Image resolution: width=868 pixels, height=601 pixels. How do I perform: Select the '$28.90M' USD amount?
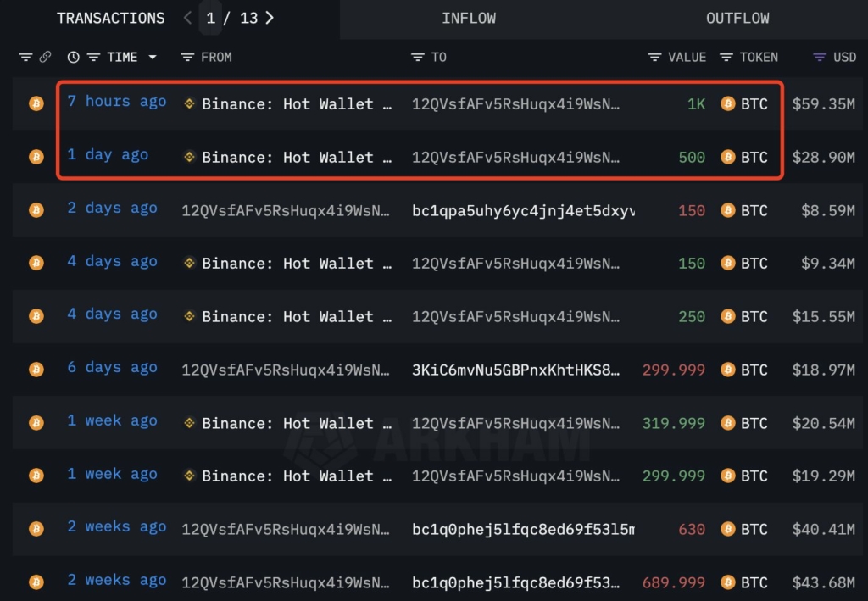click(x=824, y=157)
